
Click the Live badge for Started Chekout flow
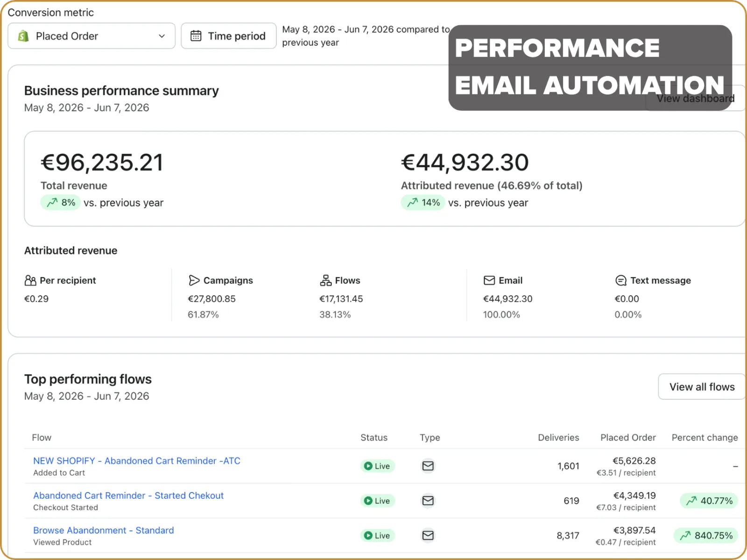click(377, 501)
